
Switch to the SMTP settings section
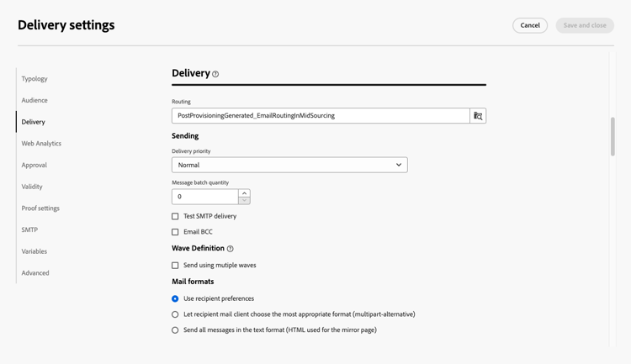pos(29,229)
